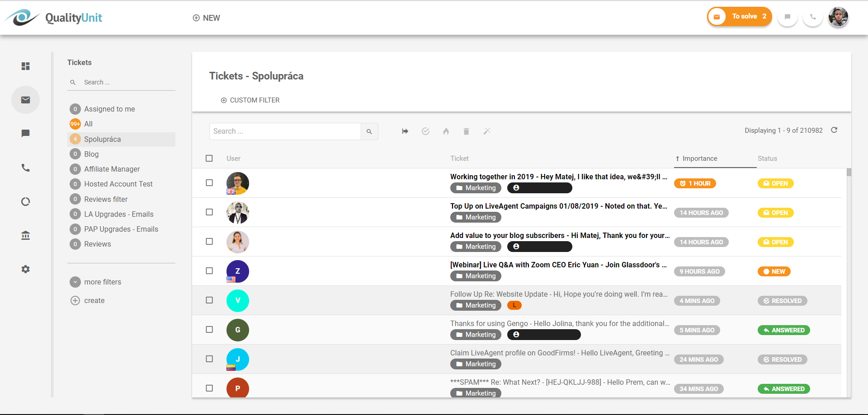Open the phone calls icon in left sidebar
The image size is (868, 415).
pyautogui.click(x=25, y=168)
